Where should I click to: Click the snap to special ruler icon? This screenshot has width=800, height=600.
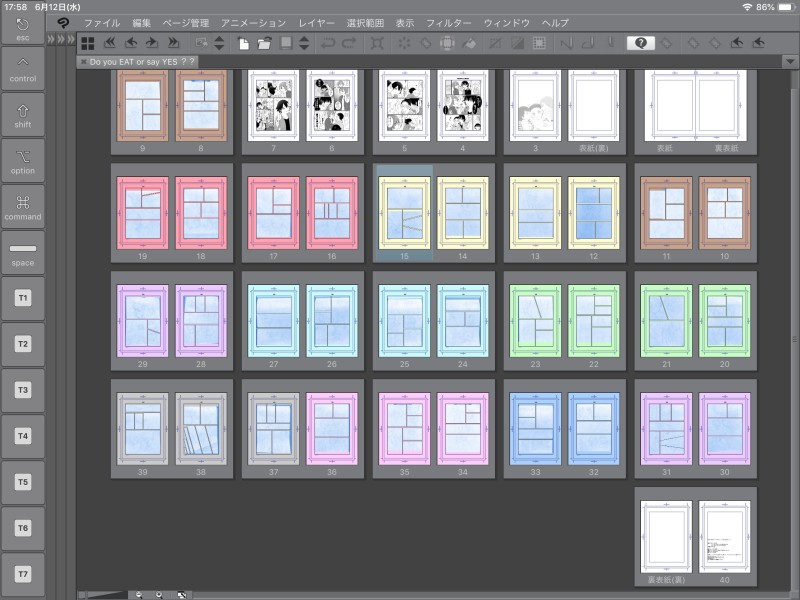588,43
